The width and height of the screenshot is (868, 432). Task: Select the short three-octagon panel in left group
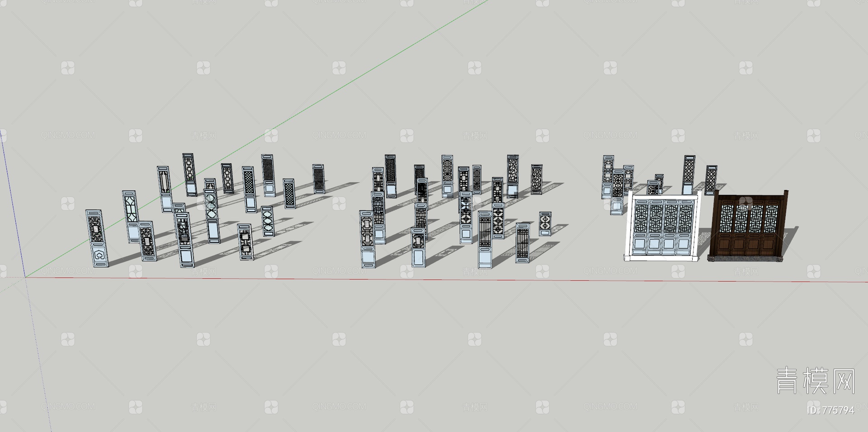267,221
